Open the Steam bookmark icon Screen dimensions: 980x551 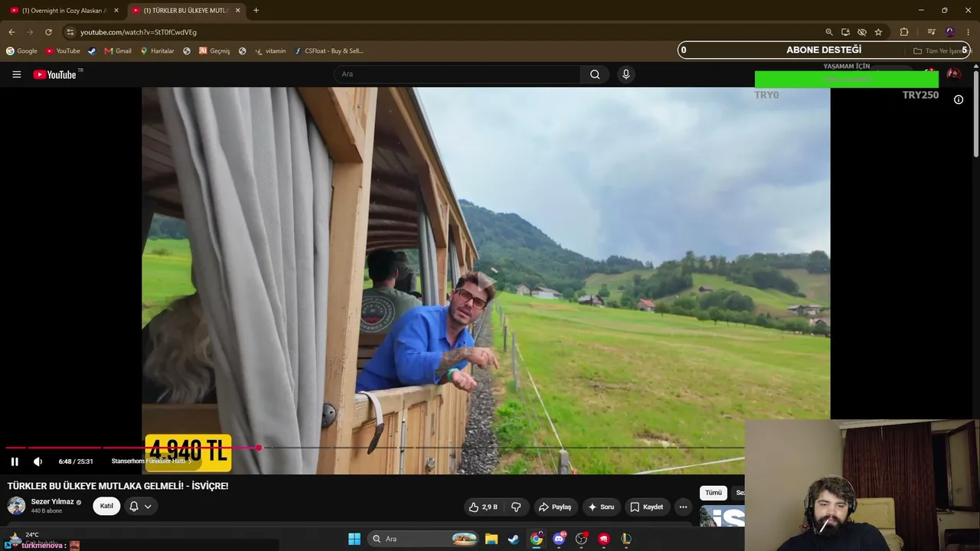[x=92, y=51]
